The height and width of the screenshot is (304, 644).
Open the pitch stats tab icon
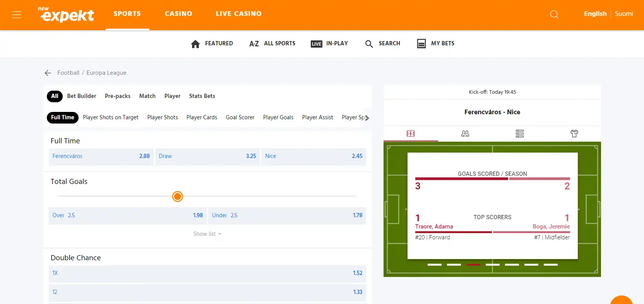point(411,134)
